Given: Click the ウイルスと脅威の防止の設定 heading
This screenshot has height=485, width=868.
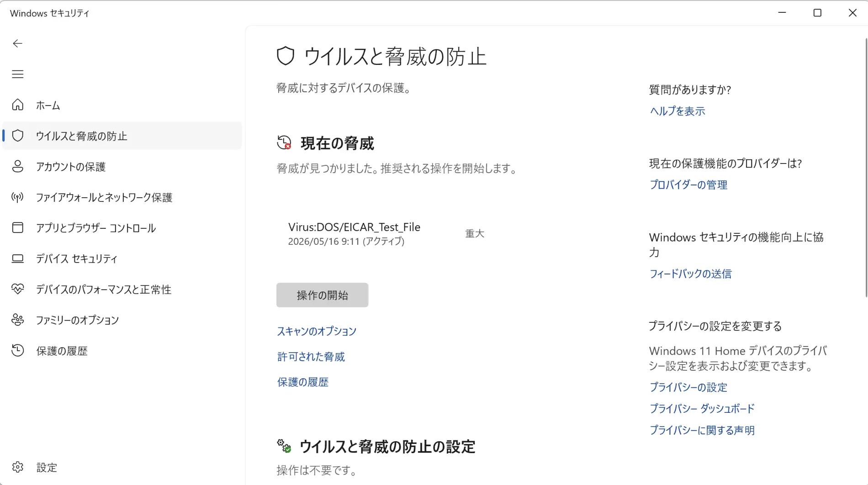Looking at the screenshot, I should click(387, 447).
